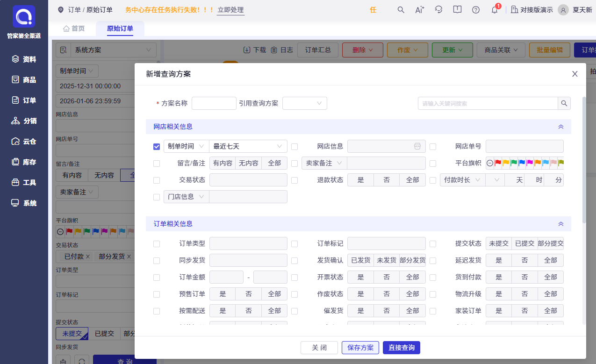
Task: Click the 日志 log icon
Action: coord(274,50)
